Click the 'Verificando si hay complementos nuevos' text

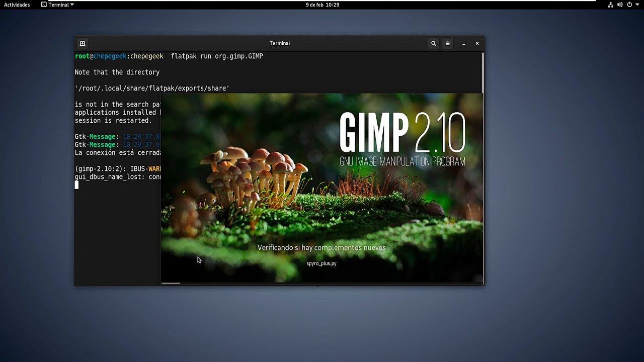coord(321,247)
